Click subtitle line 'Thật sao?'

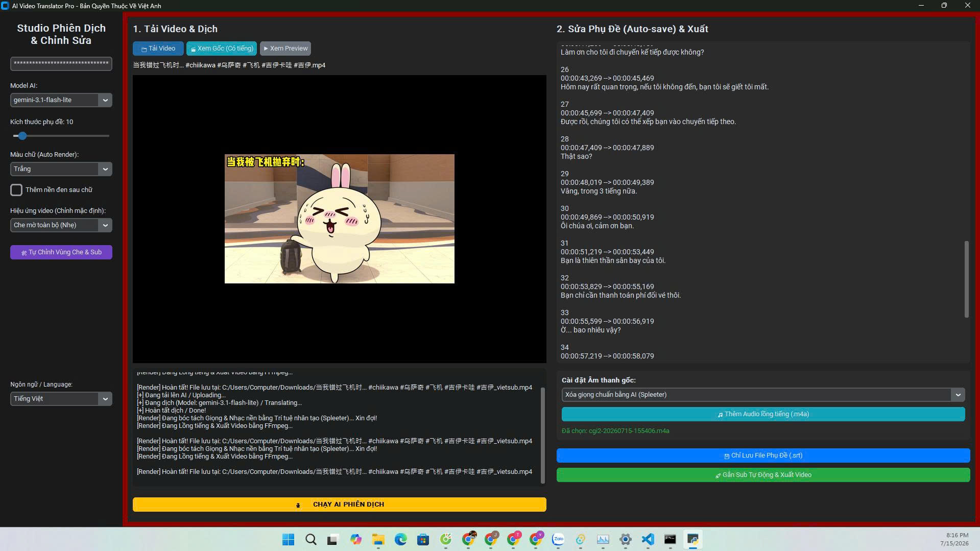tap(577, 156)
